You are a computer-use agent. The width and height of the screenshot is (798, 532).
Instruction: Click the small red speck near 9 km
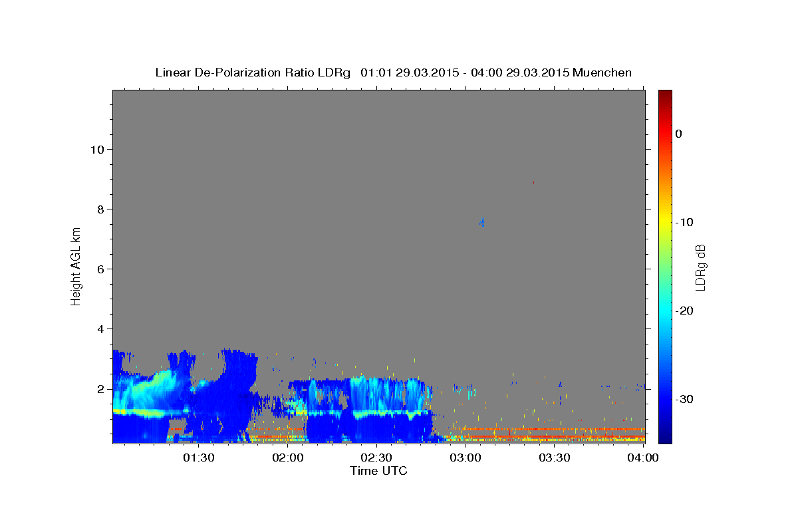click(x=533, y=182)
